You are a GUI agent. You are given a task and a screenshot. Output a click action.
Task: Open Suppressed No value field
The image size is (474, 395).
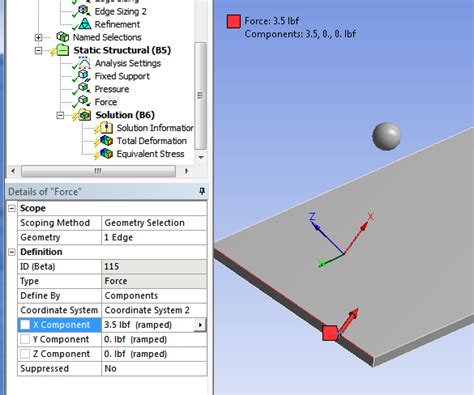click(154, 369)
